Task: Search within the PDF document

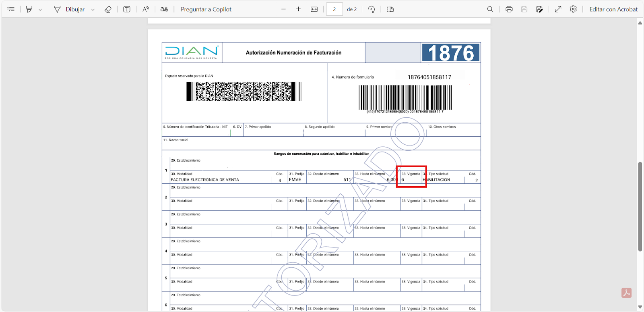Action: click(x=490, y=9)
